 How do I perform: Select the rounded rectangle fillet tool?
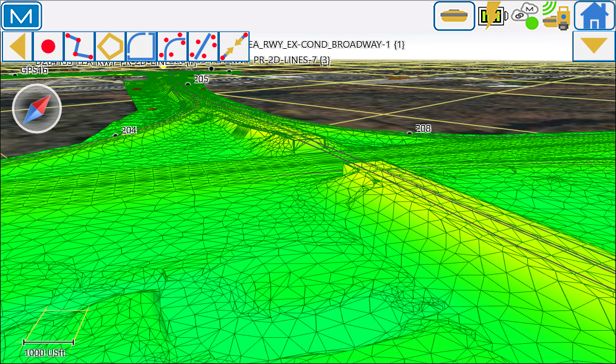(x=141, y=47)
